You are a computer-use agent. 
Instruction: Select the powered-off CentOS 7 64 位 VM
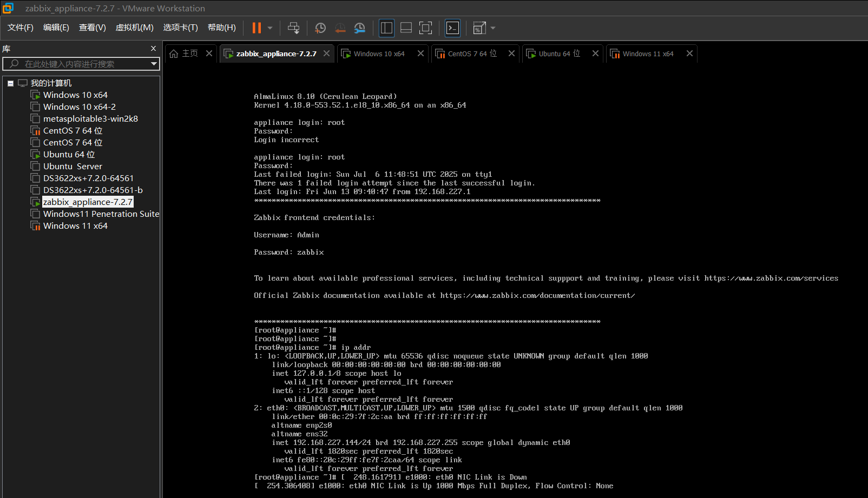73,143
